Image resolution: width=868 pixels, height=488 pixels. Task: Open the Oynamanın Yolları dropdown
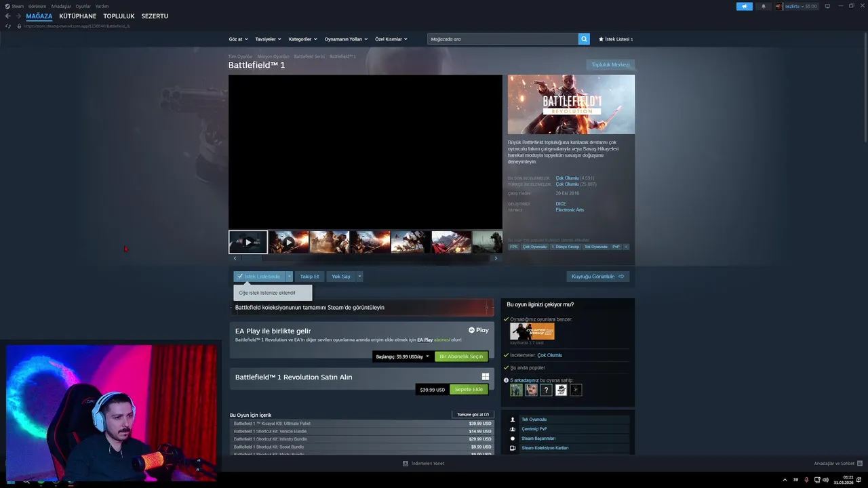(x=346, y=39)
